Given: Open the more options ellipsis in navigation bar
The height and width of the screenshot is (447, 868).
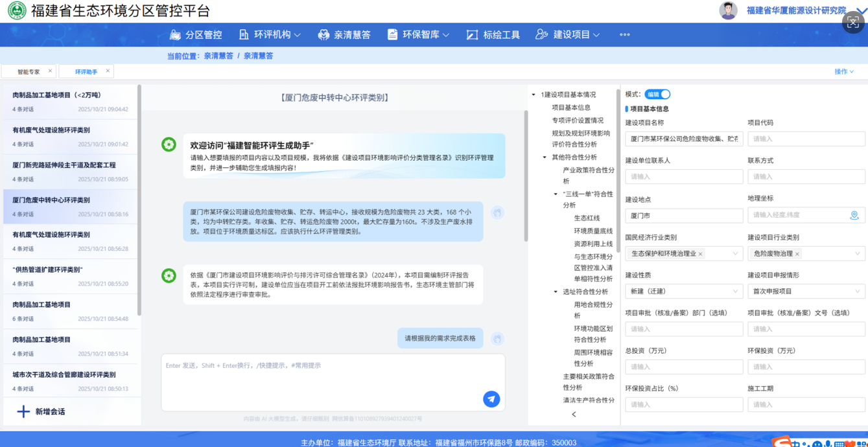Looking at the screenshot, I should (x=624, y=35).
